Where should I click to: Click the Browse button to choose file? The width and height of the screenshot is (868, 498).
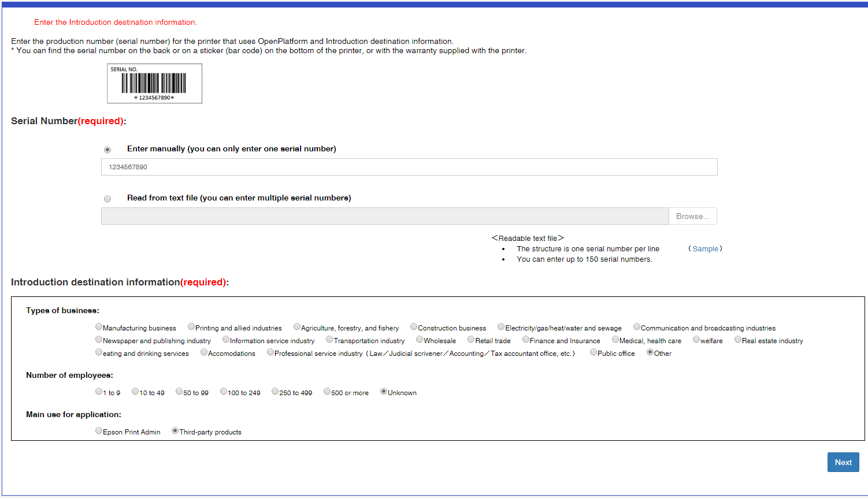coord(692,215)
